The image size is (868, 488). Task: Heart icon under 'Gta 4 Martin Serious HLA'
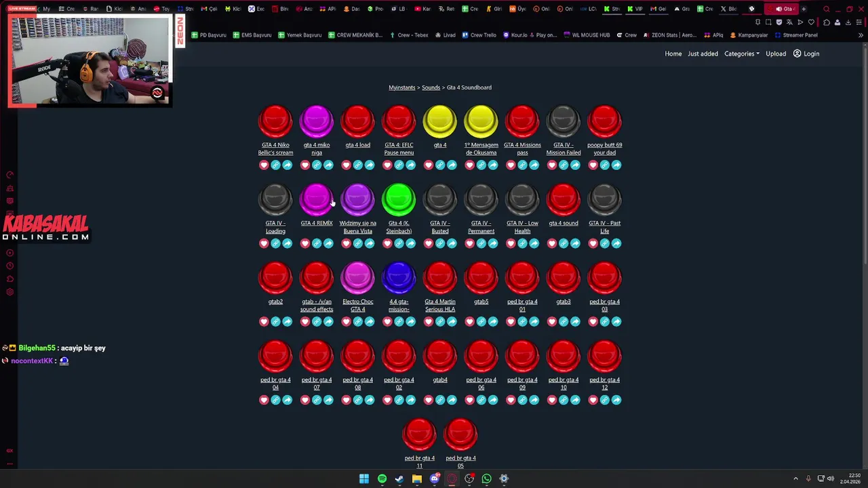(x=429, y=322)
